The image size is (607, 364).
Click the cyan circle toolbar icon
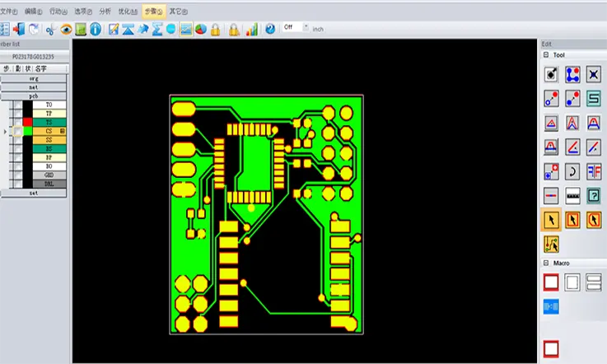(x=170, y=29)
